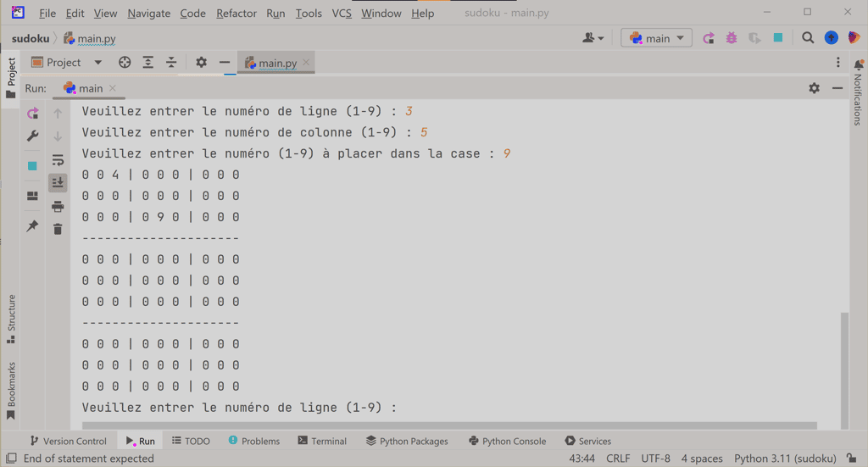Open the user account dropdown in toolbar

[x=593, y=38]
